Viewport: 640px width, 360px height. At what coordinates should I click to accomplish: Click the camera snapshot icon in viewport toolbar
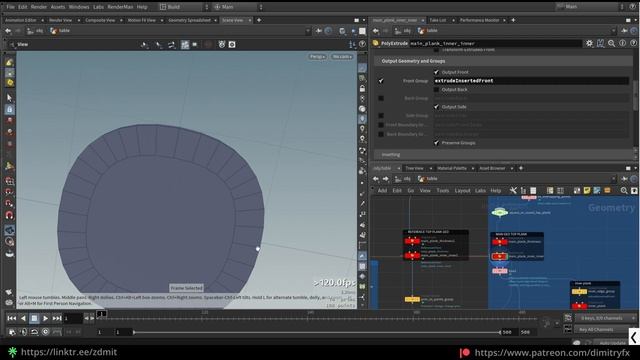pyautogui.click(x=232, y=44)
